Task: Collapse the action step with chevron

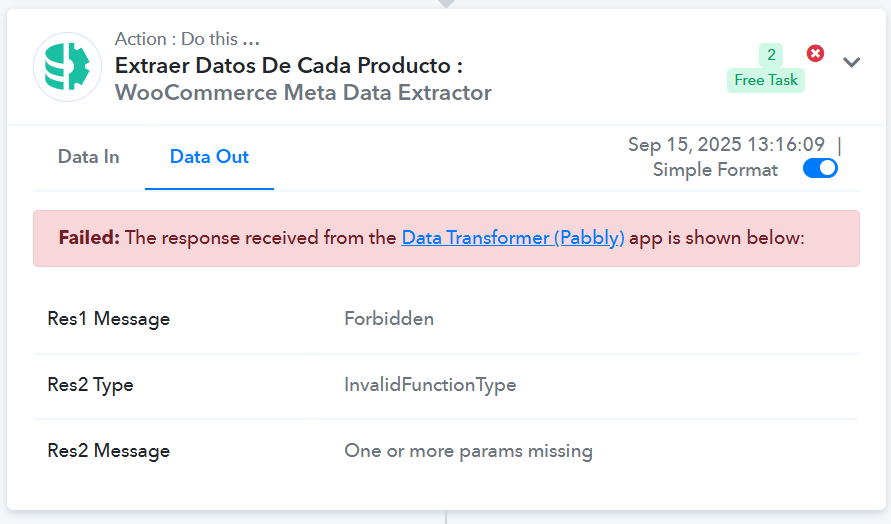Action: [x=851, y=62]
